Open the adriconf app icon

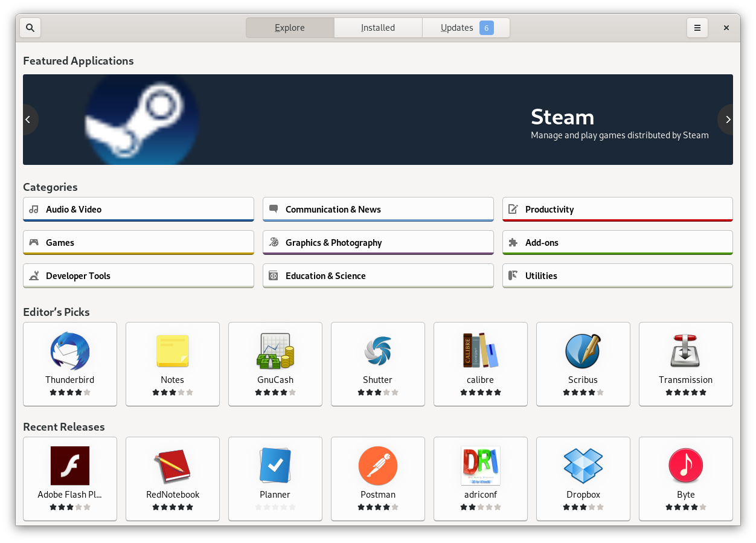point(481,466)
